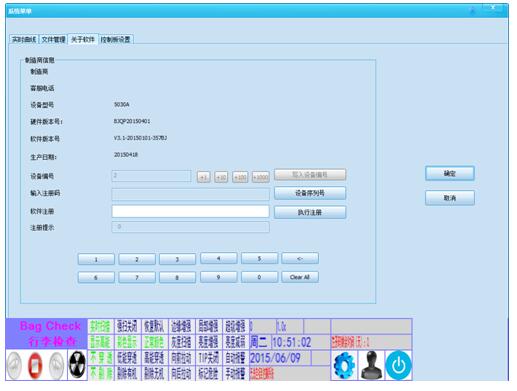Click the black radiation X-ray icon

77,365
